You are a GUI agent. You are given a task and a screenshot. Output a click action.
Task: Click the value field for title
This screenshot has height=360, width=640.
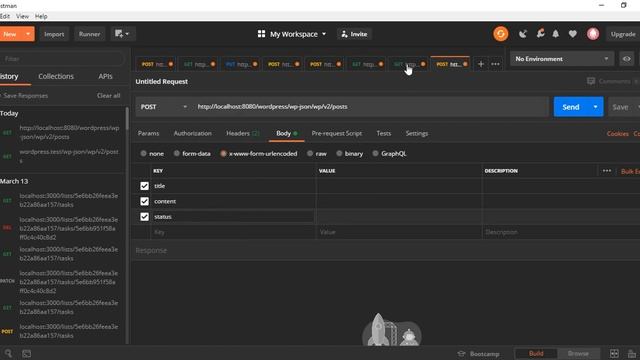tap(399, 186)
